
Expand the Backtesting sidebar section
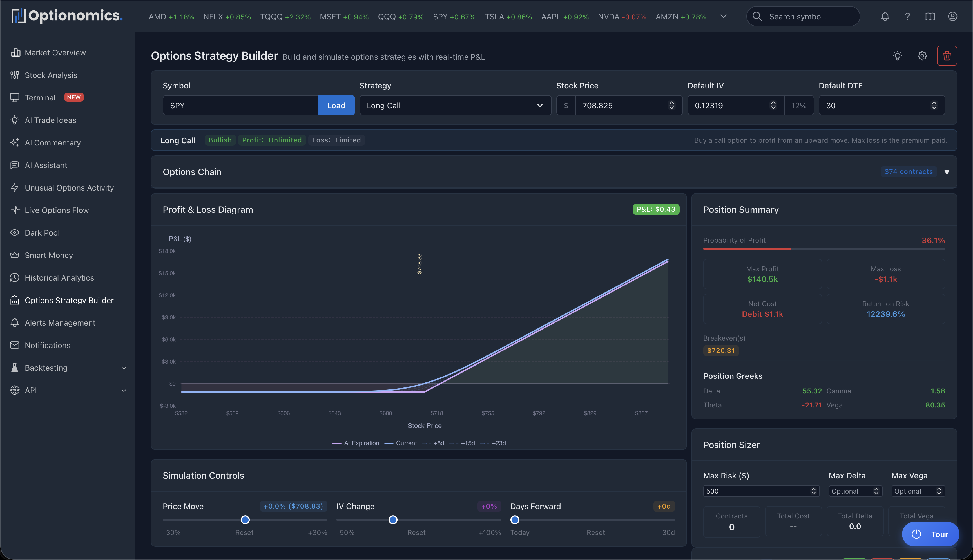[46, 368]
